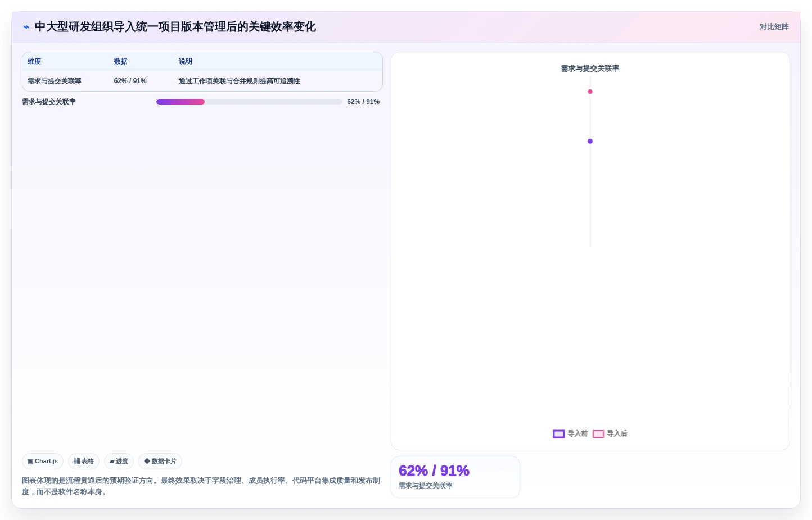Image resolution: width=812 pixels, height=520 pixels.
Task: Click the 62% / 91% value beside the progress bar
Action: pyautogui.click(x=363, y=102)
